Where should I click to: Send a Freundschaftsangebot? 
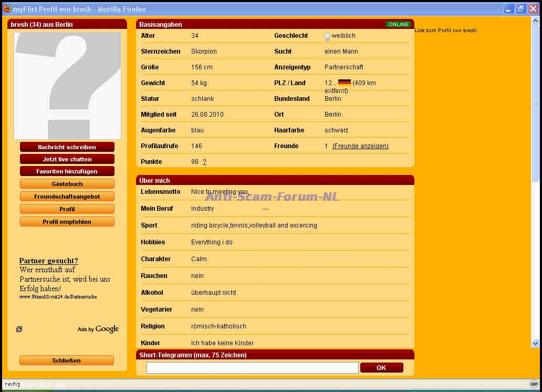pos(67,197)
